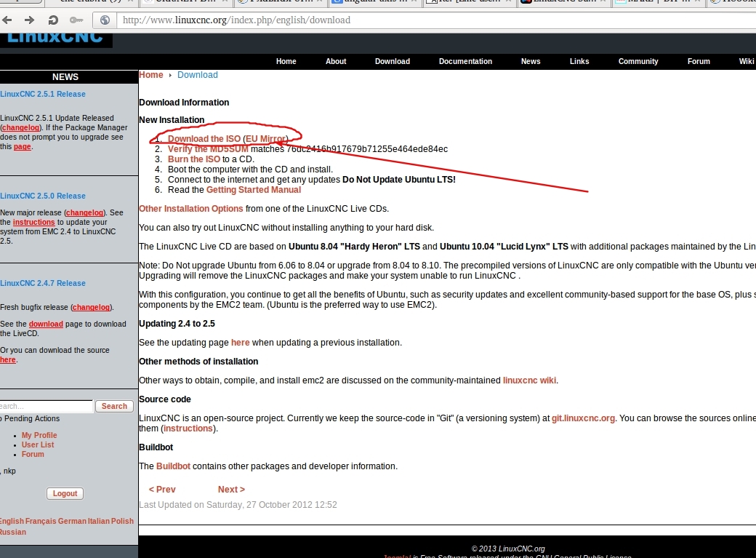
Task: Open the Wiki menu item
Action: [x=747, y=61]
